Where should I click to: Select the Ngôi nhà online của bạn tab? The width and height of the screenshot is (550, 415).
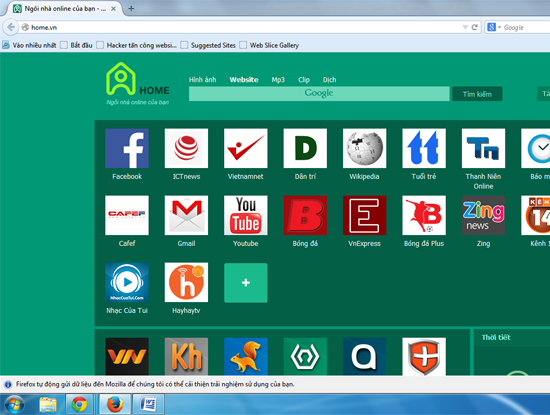pyautogui.click(x=64, y=8)
